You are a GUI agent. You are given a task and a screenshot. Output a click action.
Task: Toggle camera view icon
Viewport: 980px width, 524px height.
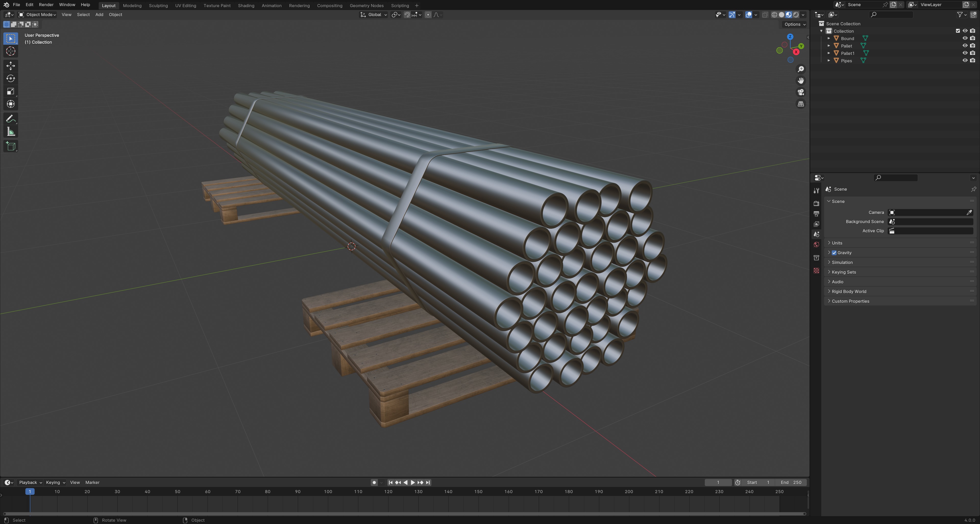tap(801, 92)
